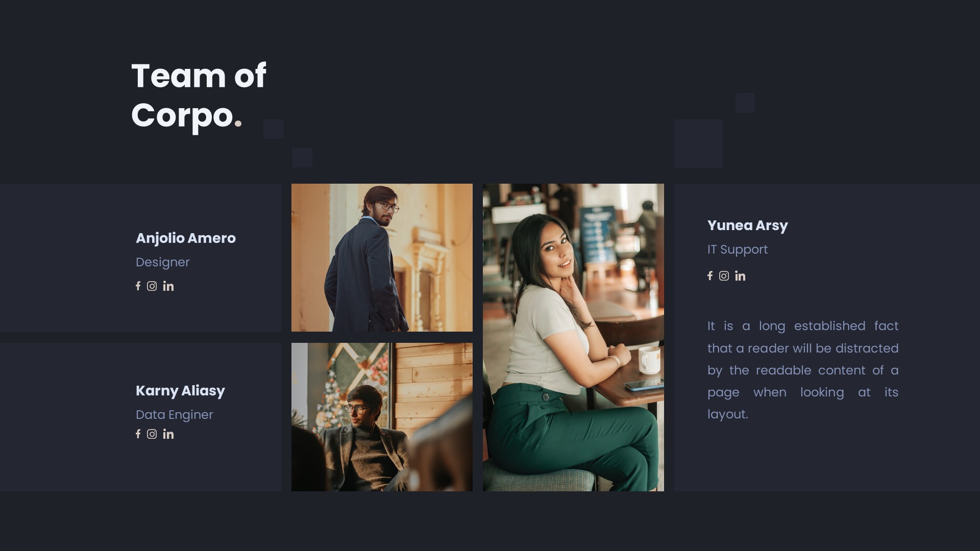This screenshot has height=551, width=980.
Task: Select the name "Anjolio Amero"
Action: [x=186, y=238]
